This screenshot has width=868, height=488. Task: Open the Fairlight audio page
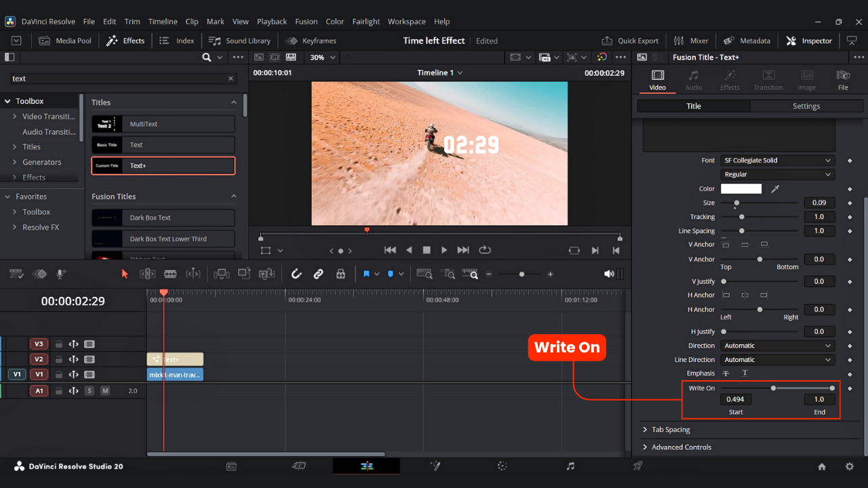(570, 466)
